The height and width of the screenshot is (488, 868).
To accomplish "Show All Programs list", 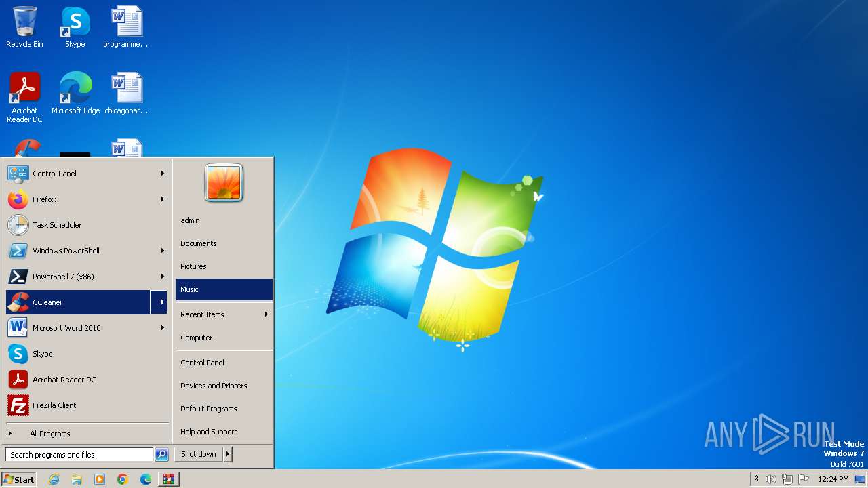I will (x=87, y=434).
